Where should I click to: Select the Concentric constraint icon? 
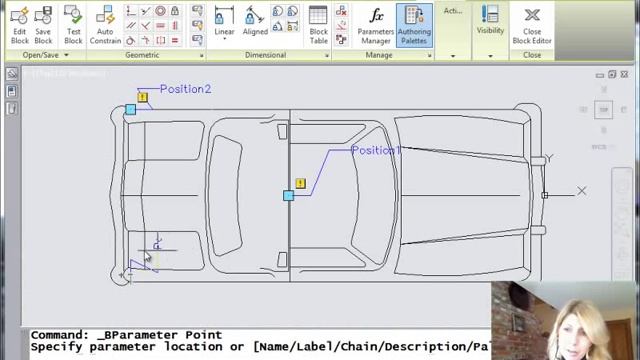(160, 11)
